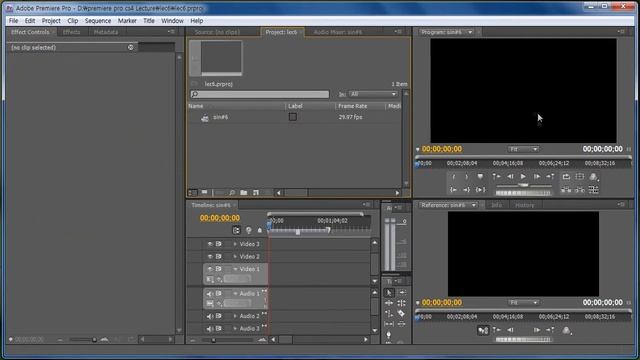Collapse the Video 1 track
Image resolution: width=640 pixels, height=360 pixels.
[x=235, y=269]
